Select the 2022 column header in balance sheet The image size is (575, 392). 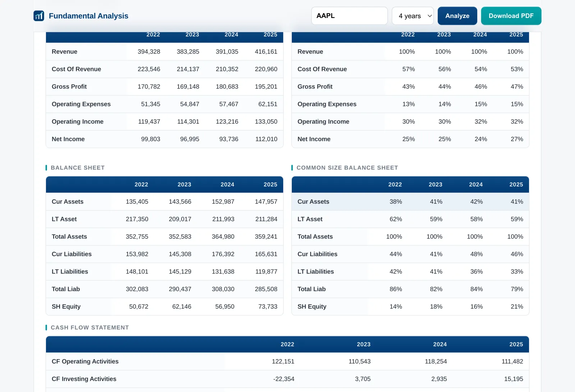(141, 185)
